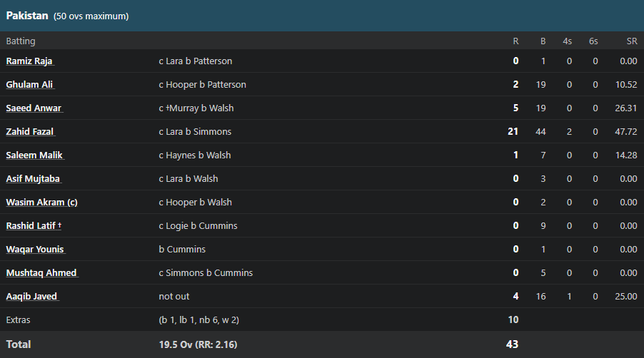Click the R runs column header
644x358 pixels.
515,41
